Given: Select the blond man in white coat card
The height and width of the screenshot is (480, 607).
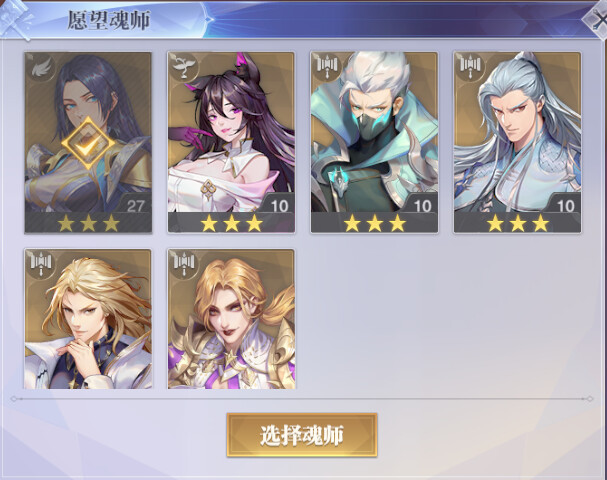Looking at the screenshot, I should (88, 319).
